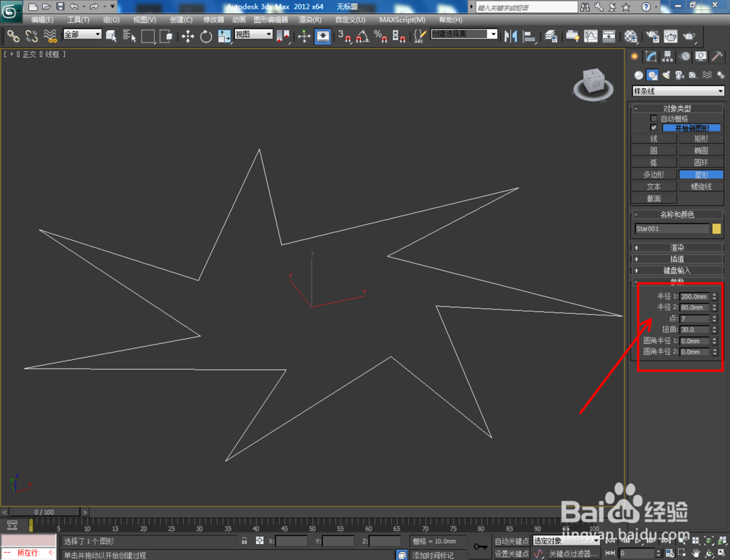Open the Render Setup teapot icon

(x=653, y=36)
